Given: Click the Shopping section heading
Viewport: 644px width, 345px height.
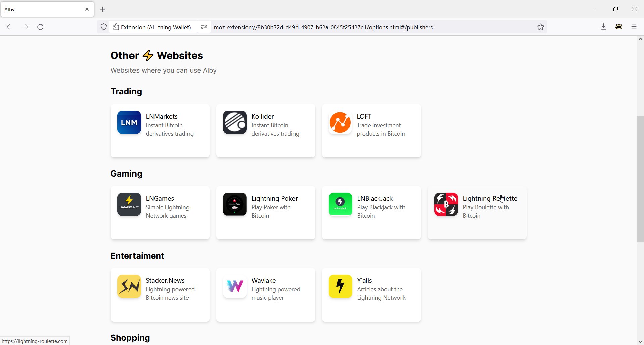Looking at the screenshot, I should pos(130,338).
